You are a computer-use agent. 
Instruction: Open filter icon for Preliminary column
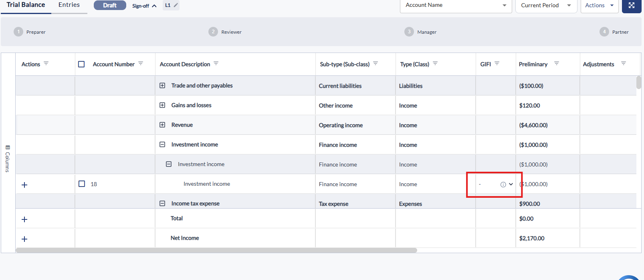coord(557,64)
